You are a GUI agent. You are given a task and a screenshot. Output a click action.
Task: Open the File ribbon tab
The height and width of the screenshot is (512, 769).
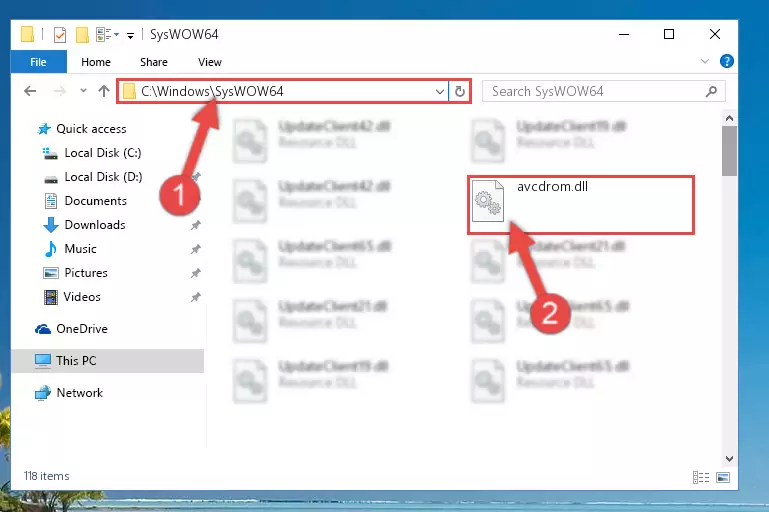38,62
